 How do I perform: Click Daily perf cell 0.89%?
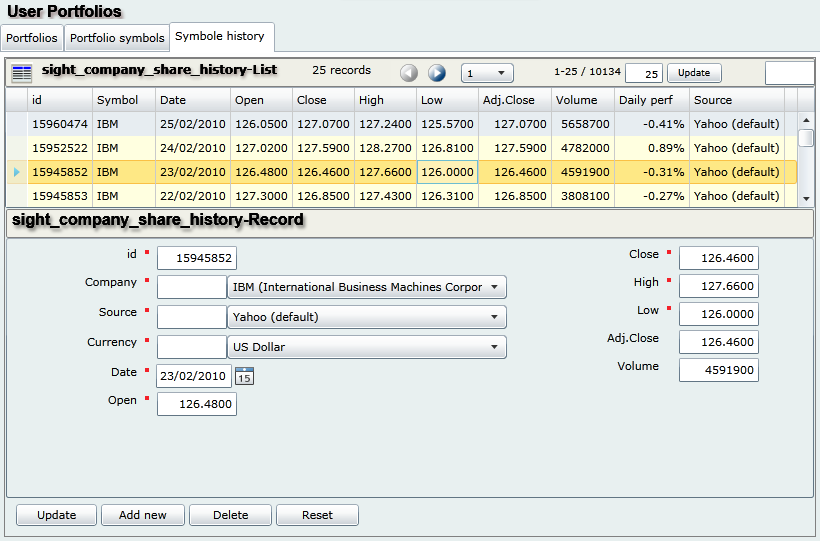(x=652, y=148)
